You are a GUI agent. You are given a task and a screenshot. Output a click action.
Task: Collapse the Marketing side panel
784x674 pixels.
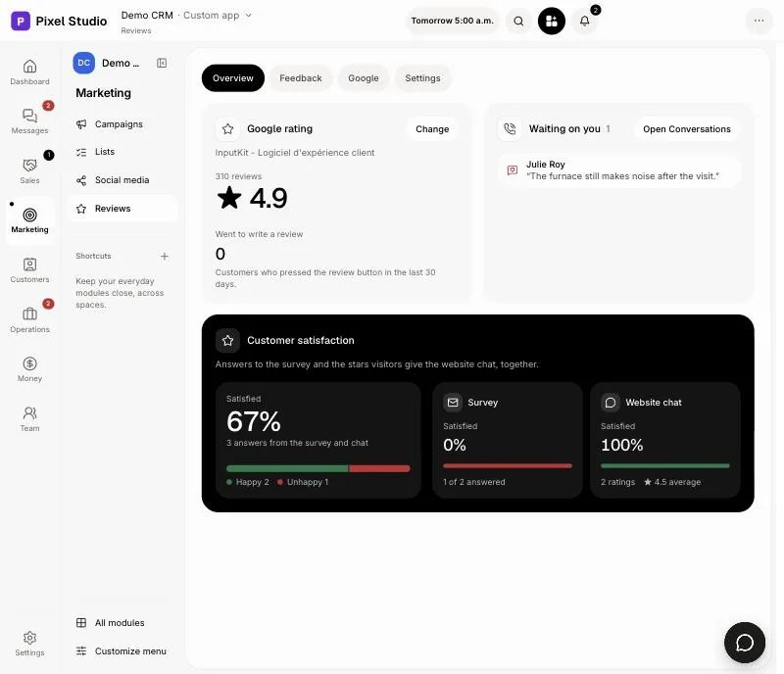pos(162,63)
